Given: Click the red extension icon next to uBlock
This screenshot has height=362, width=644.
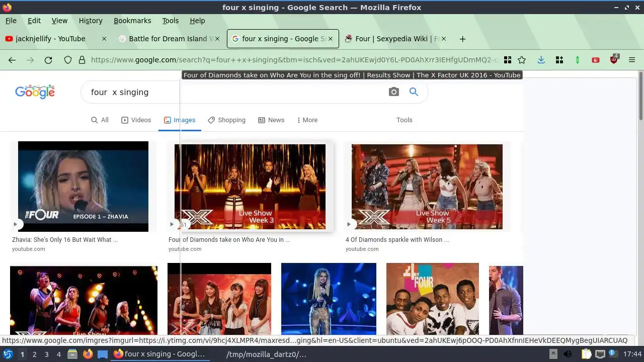Looking at the screenshot, I should coord(596,60).
